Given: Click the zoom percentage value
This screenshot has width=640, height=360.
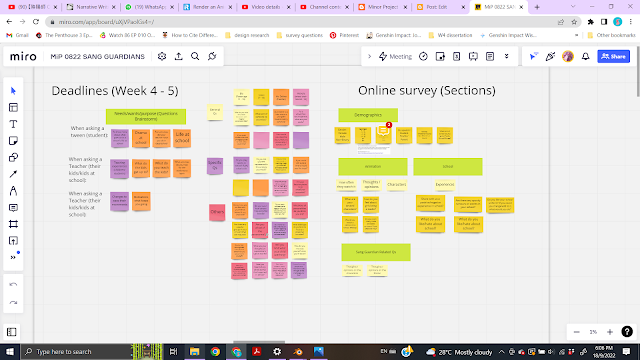Looking at the screenshot, I should [x=593, y=332].
